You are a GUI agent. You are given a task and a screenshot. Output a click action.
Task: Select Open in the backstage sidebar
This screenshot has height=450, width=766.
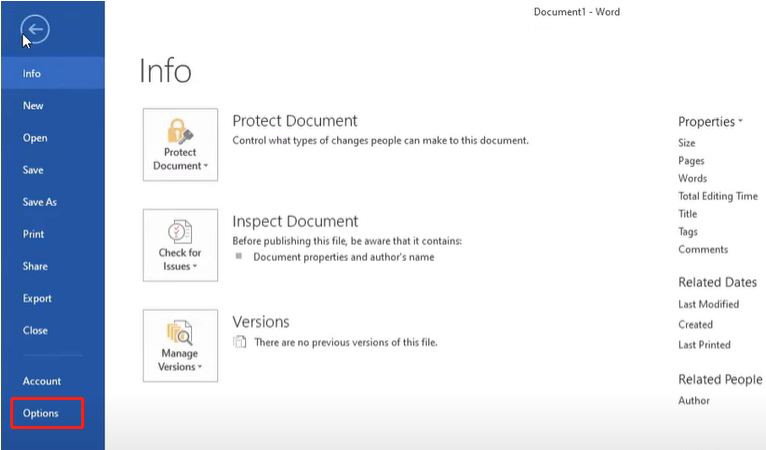coord(53,138)
